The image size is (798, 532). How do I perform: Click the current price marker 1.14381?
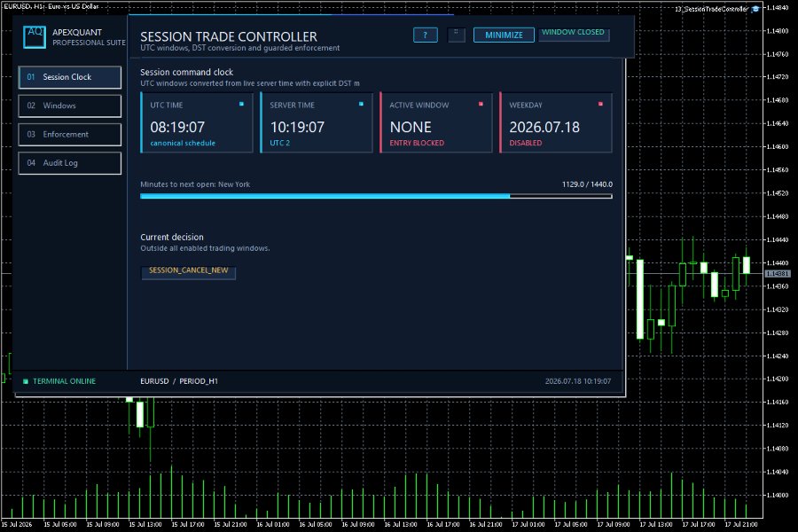777,274
